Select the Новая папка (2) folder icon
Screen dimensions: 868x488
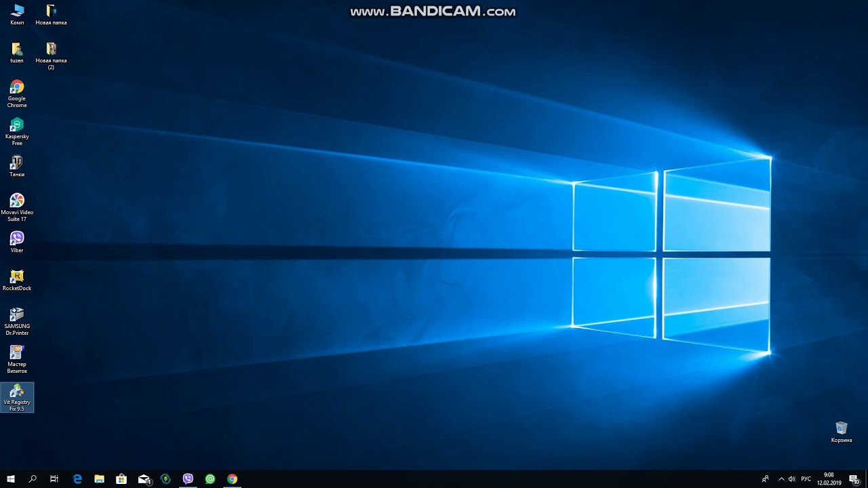tap(51, 56)
